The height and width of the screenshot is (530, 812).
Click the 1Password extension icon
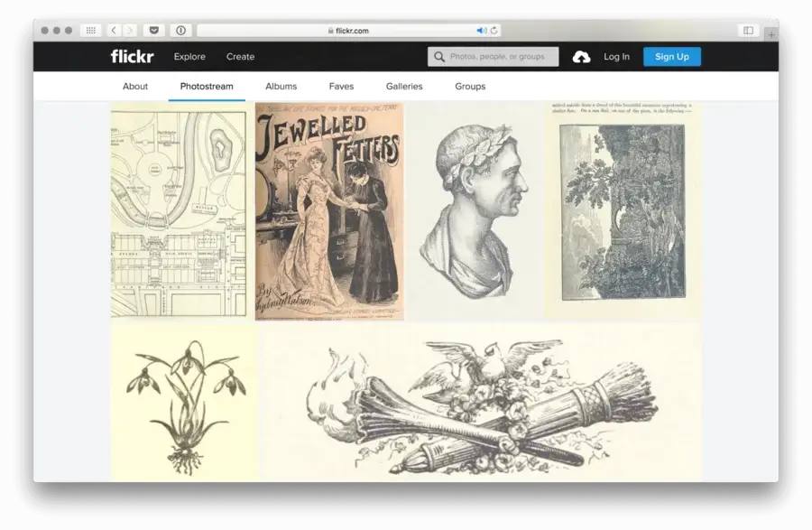click(180, 31)
